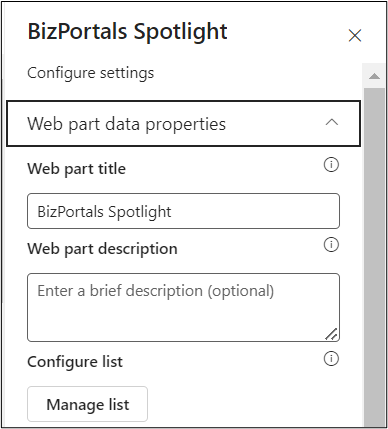Click the BizPortals Spotlight pane heading
The image size is (388, 429).
point(127,32)
